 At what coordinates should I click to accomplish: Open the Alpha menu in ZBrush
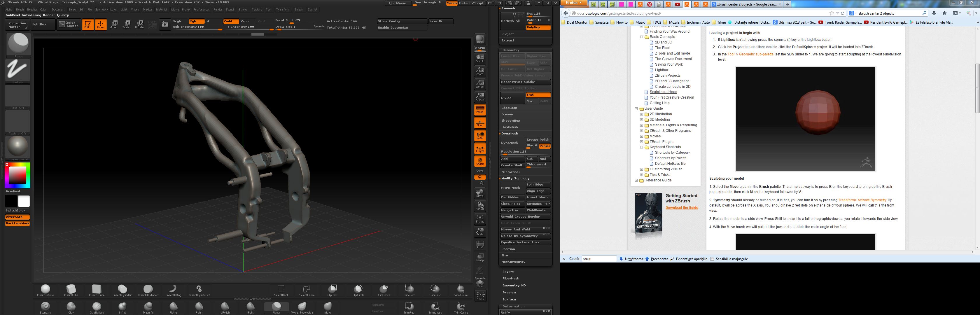click(x=9, y=10)
